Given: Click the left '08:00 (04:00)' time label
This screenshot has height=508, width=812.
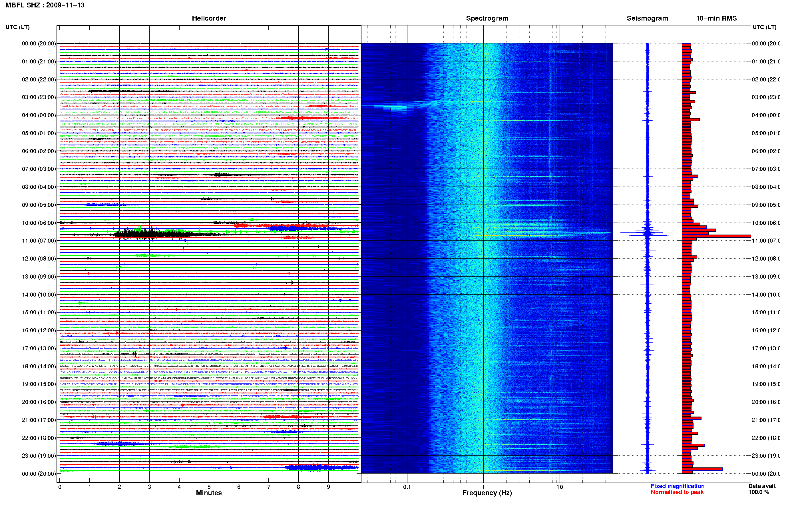Looking at the screenshot, I should [x=39, y=187].
